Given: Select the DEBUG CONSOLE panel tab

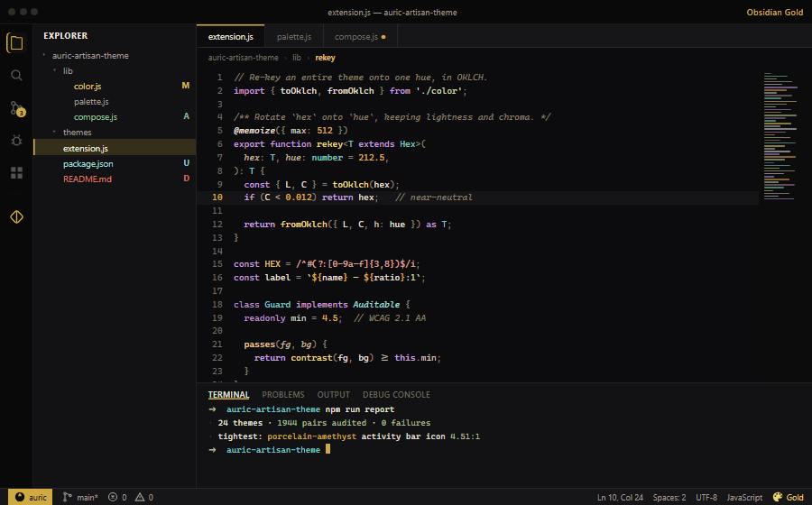Looking at the screenshot, I should pyautogui.click(x=396, y=395).
